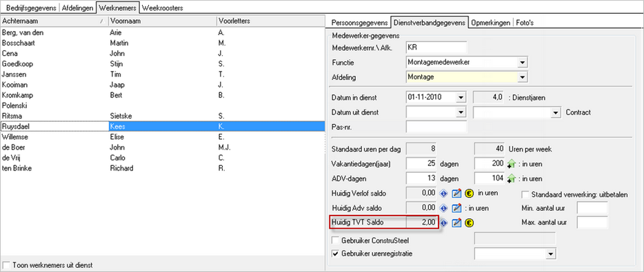Viewport: 644px width, 272px height.
Task: Select the Werknemers tab
Action: [117, 8]
